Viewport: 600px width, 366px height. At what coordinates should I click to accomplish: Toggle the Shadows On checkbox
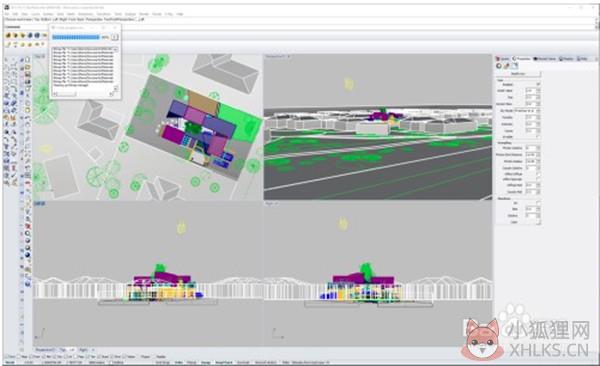point(538,203)
